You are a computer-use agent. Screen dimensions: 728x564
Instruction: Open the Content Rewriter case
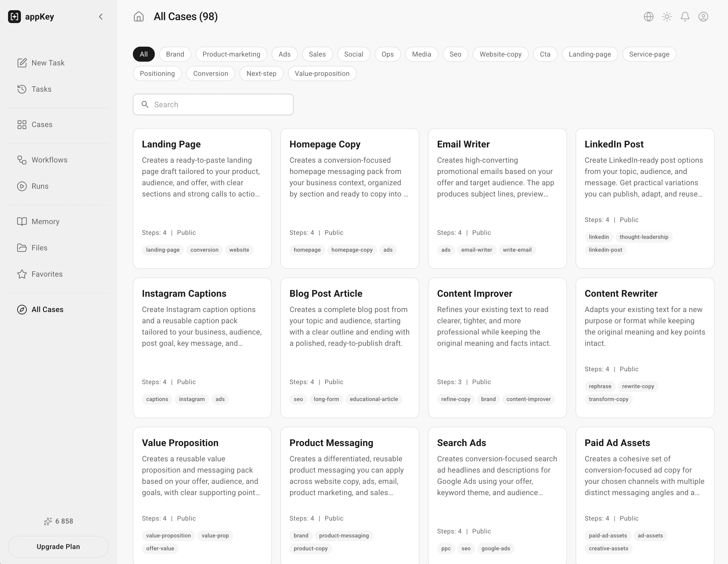click(645, 347)
